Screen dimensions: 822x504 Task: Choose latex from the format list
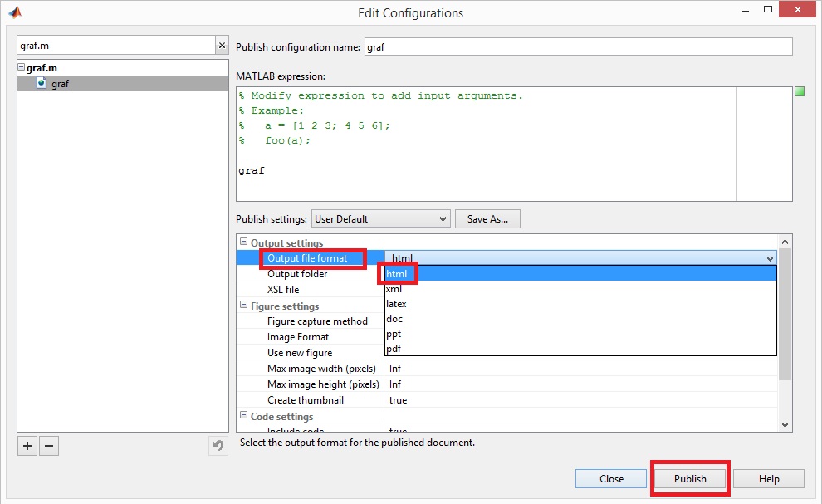(x=580, y=304)
